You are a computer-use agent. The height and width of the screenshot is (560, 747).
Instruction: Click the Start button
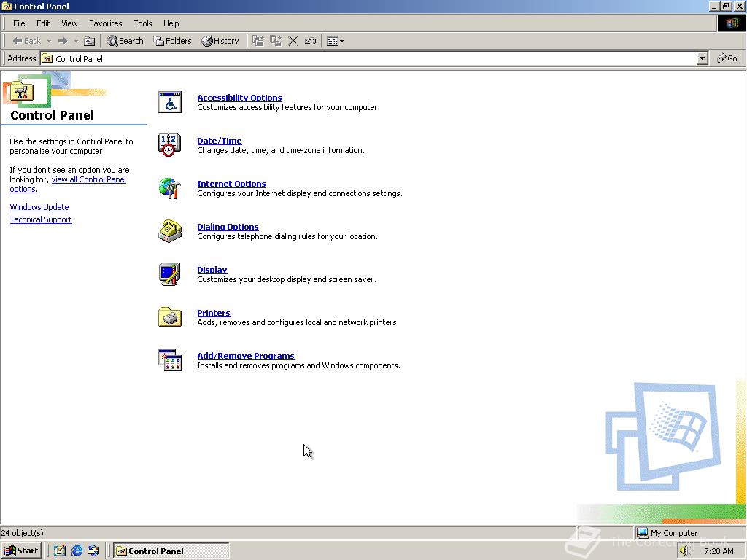[21, 551]
